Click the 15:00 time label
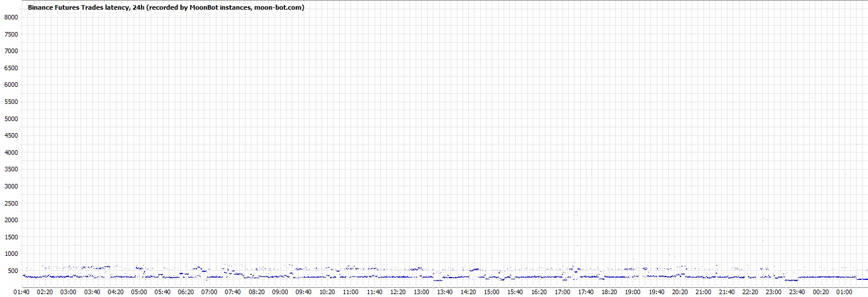This screenshot has width=868, height=297. point(492,292)
